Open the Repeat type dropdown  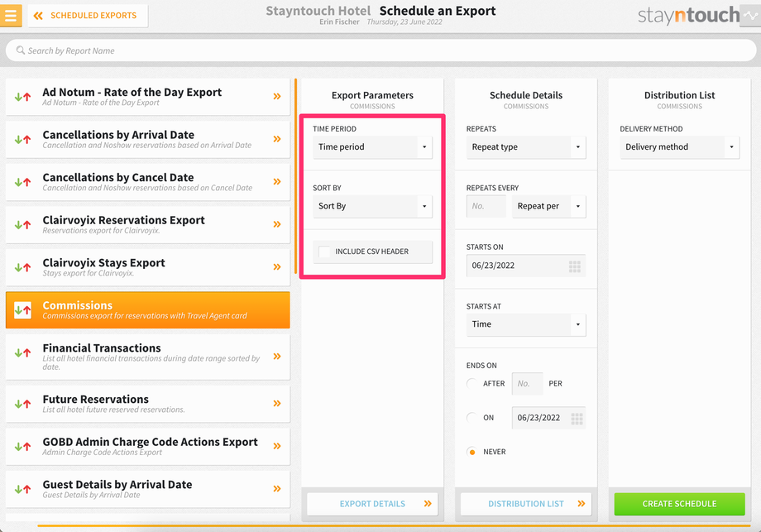click(x=526, y=147)
